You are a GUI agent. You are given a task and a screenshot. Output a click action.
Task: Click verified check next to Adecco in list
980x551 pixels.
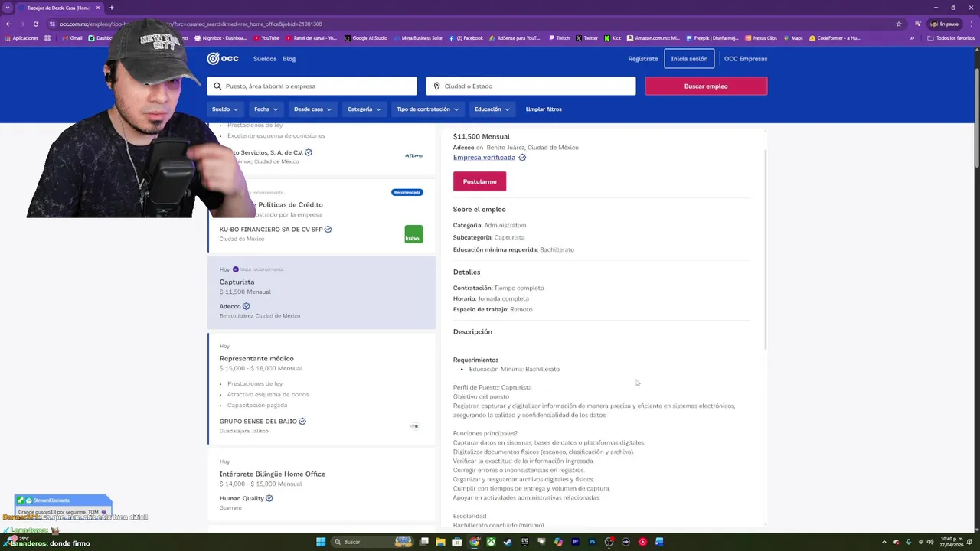246,306
